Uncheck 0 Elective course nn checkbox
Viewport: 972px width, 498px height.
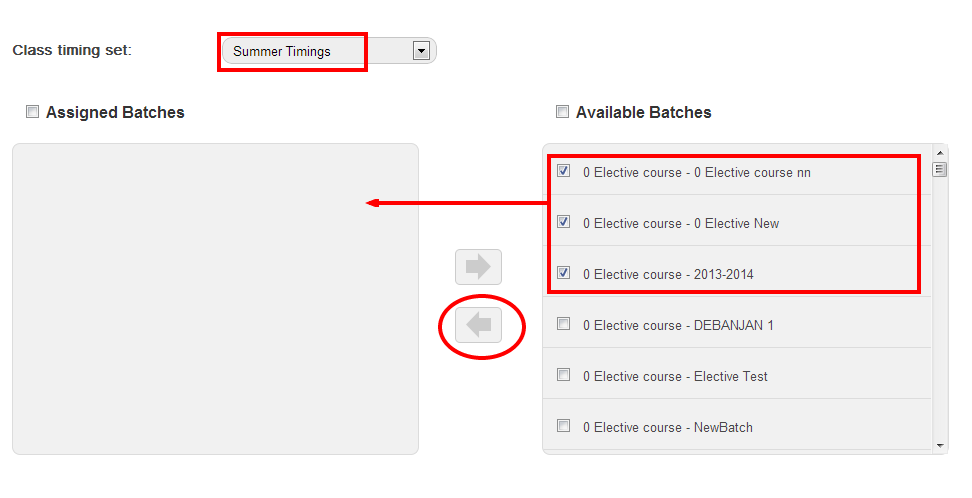coord(564,171)
